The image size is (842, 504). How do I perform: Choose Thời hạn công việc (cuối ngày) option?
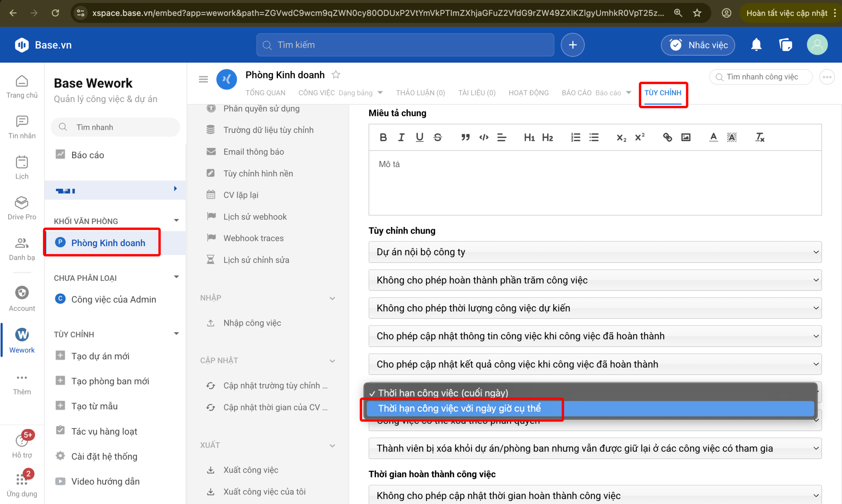[443, 393]
